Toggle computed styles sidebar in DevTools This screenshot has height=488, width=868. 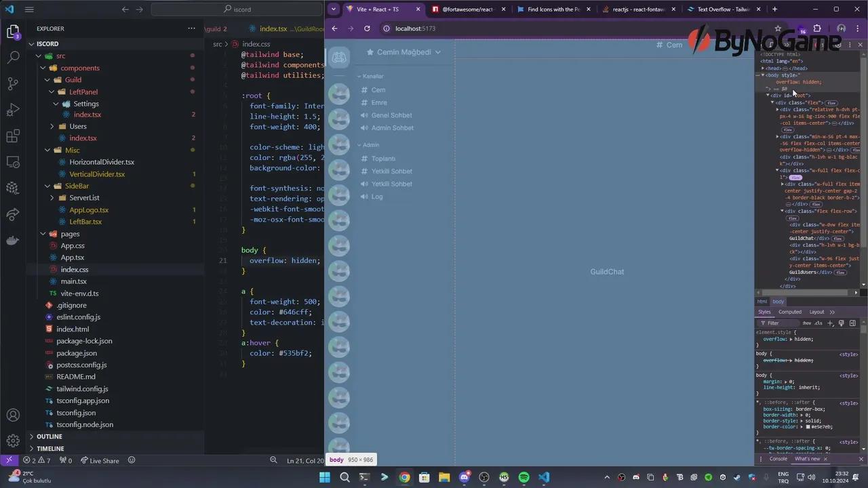(852, 323)
